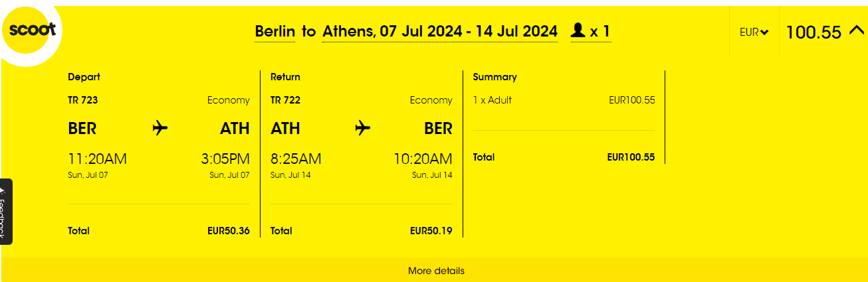Viewport: 868px width, 282px height.
Task: Click the passenger person icon
Action: [x=578, y=31]
